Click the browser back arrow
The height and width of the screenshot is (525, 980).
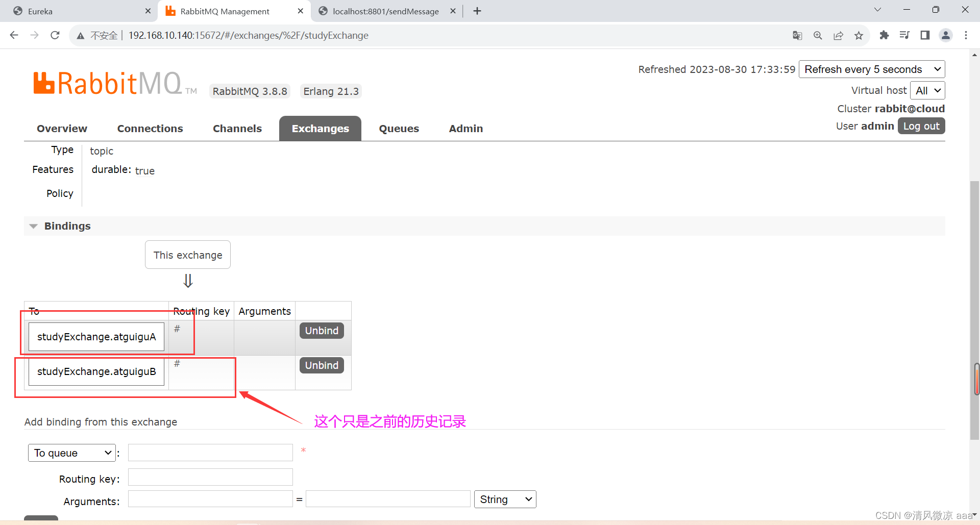14,35
